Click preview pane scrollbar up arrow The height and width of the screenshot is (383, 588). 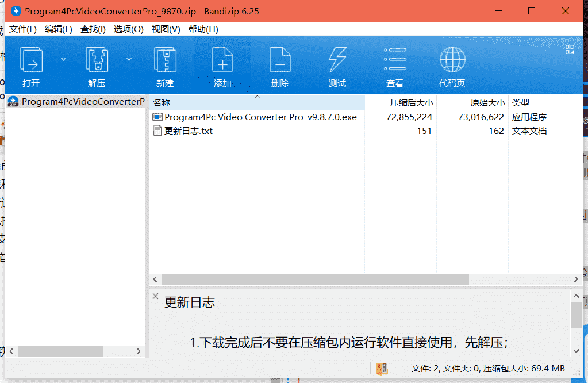click(x=577, y=296)
